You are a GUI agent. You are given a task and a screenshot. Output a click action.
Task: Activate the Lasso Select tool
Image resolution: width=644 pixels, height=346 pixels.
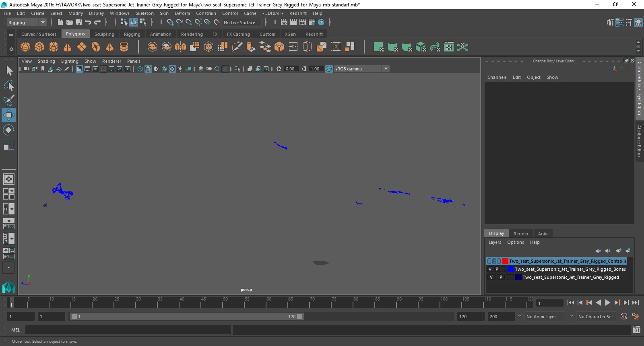9,85
